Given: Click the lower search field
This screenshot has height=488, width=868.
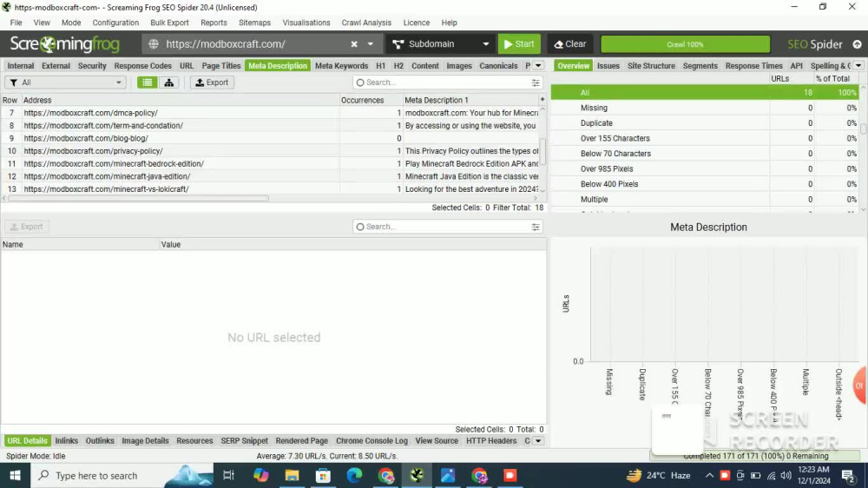Looking at the screenshot, I should tap(448, 228).
